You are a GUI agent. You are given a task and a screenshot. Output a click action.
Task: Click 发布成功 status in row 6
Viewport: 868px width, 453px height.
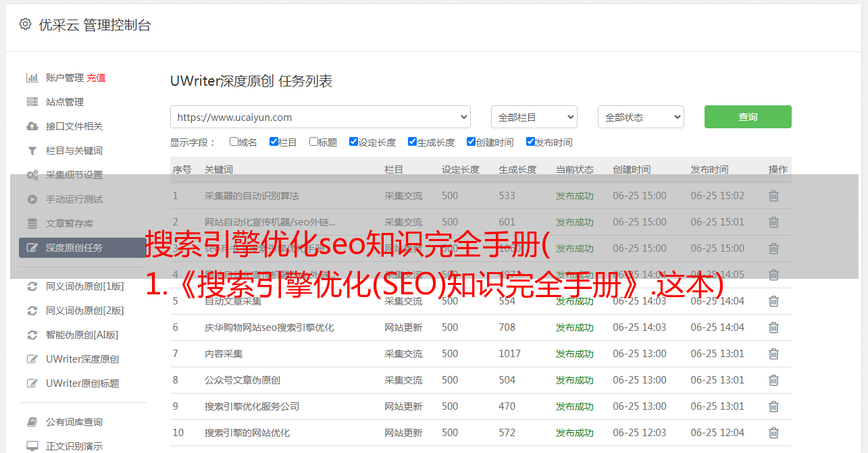click(575, 327)
